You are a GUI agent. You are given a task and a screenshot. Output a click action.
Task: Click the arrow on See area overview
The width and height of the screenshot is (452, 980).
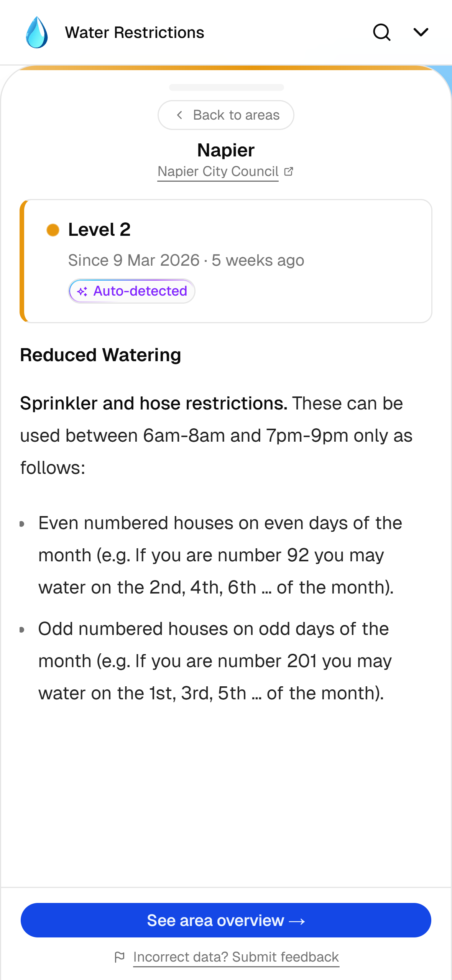tap(297, 921)
